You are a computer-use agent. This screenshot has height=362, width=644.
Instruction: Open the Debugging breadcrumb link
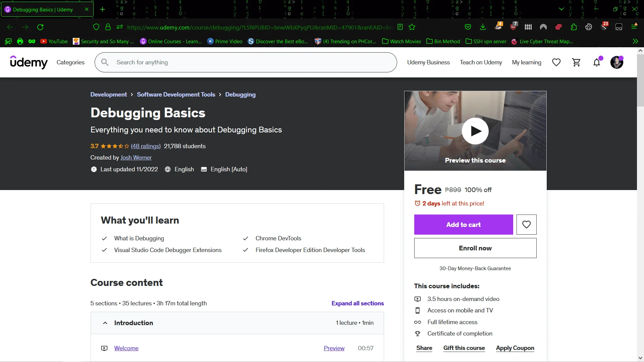tap(240, 95)
